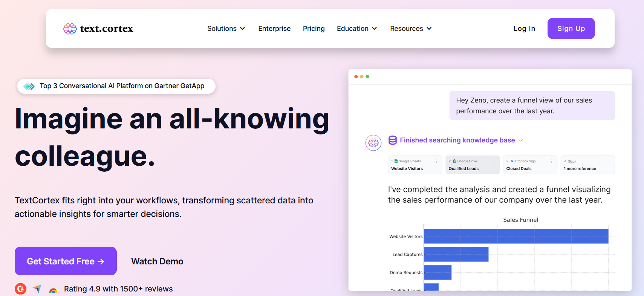
Task: Click the Zeno assistant avatar icon
Action: (373, 143)
